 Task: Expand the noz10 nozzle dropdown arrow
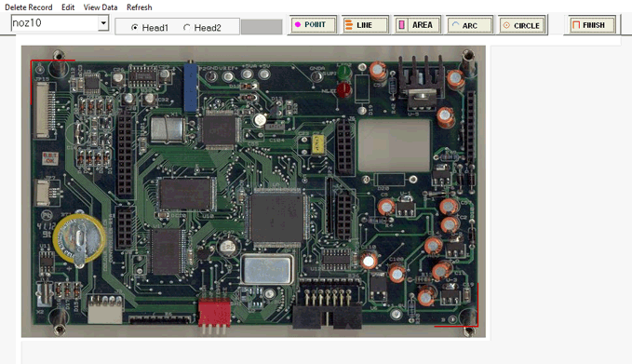coord(103,23)
